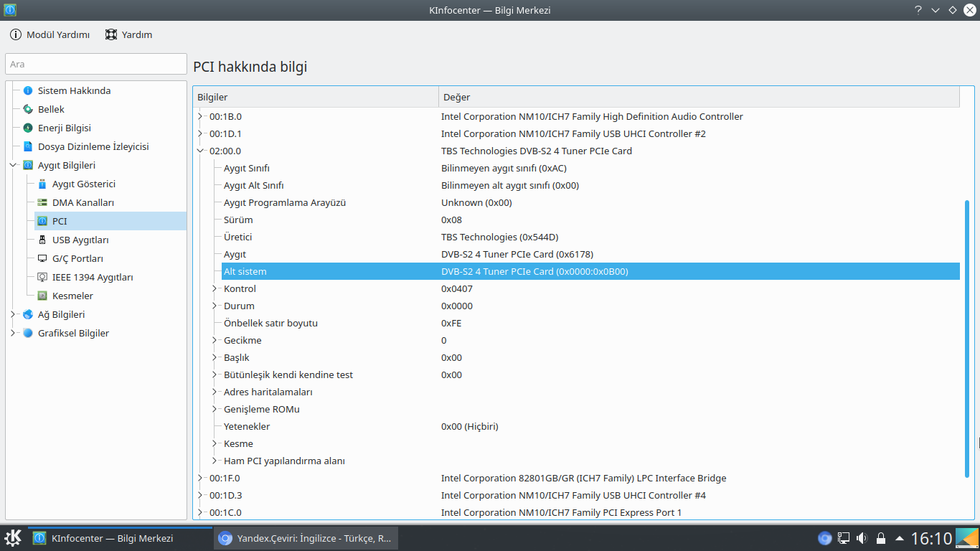Viewport: 980px width, 551px height.
Task: Select the Üretici row
Action: point(590,237)
